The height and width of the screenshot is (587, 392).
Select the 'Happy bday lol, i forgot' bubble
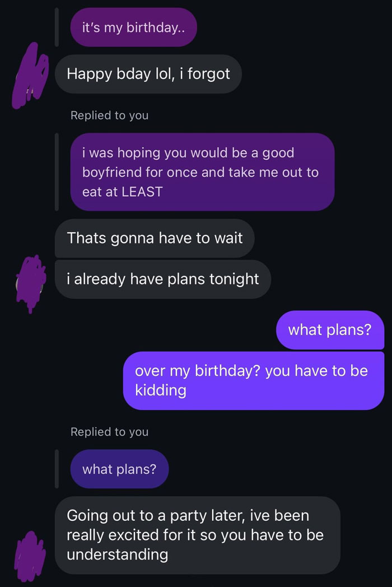[148, 73]
